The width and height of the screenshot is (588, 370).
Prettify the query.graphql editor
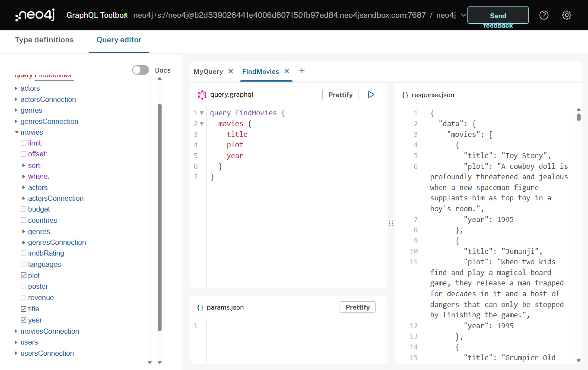click(340, 95)
